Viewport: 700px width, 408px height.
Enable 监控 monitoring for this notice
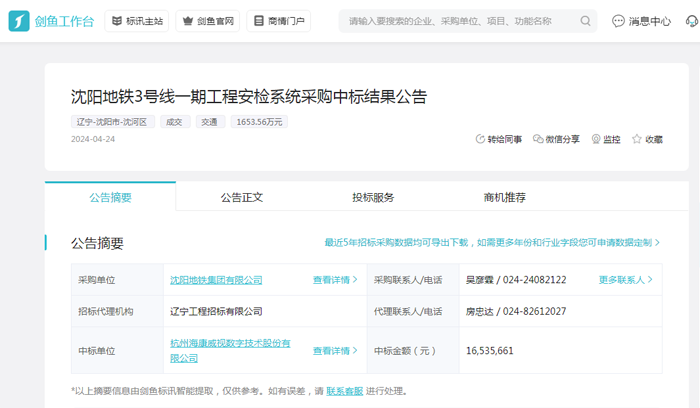pyautogui.click(x=606, y=140)
